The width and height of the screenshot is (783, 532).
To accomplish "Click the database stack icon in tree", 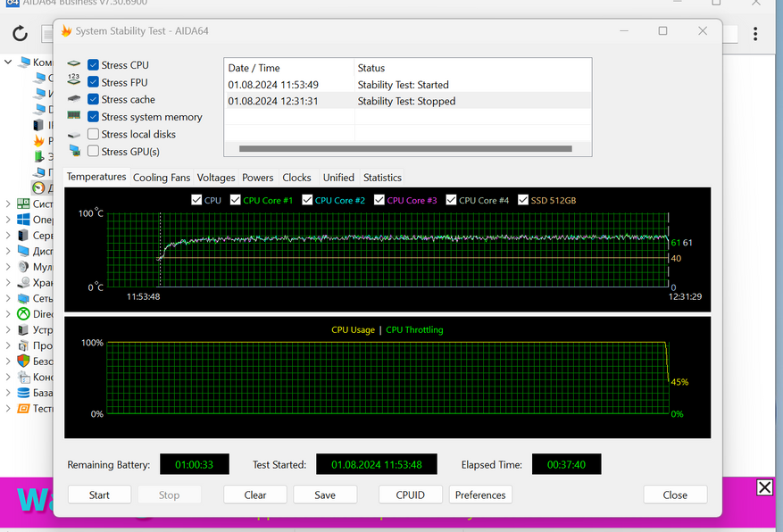I will [x=23, y=393].
